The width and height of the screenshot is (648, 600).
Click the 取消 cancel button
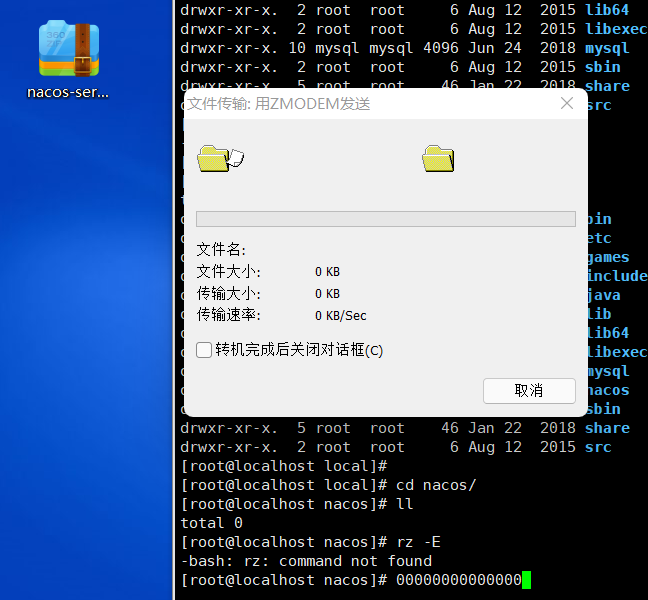[529, 390]
